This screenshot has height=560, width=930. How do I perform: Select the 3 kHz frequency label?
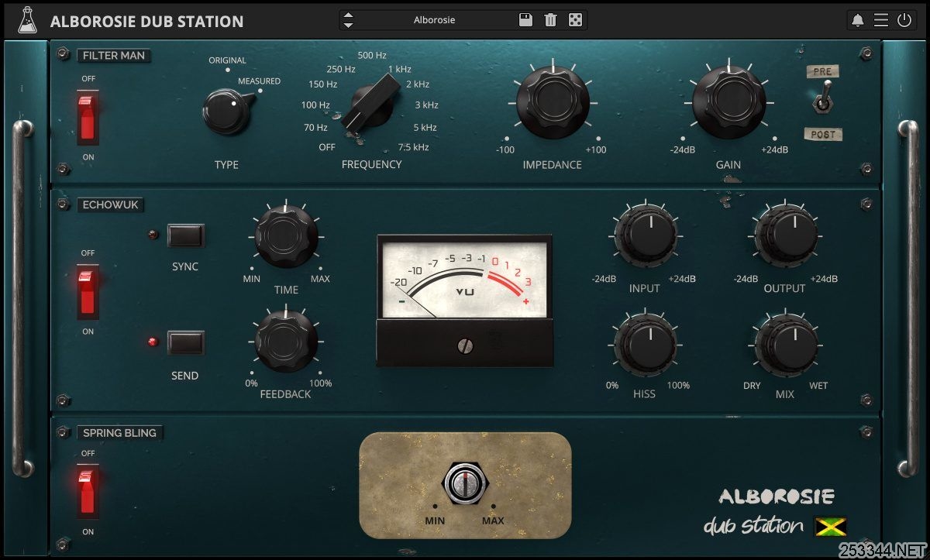[x=426, y=105]
